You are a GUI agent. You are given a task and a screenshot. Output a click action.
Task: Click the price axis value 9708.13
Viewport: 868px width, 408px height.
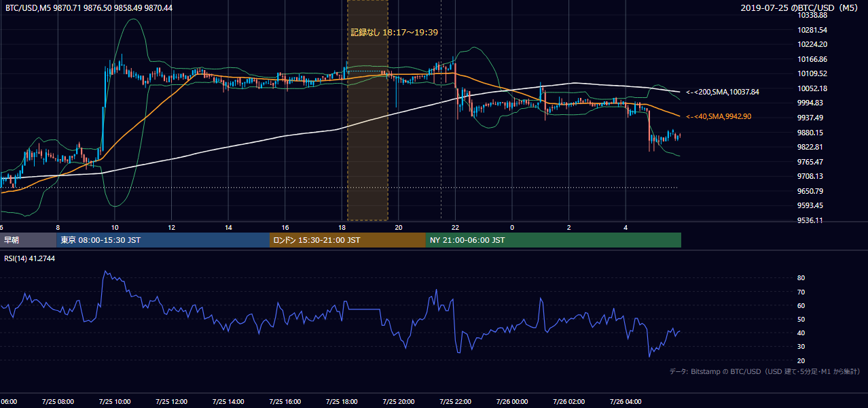[812, 176]
